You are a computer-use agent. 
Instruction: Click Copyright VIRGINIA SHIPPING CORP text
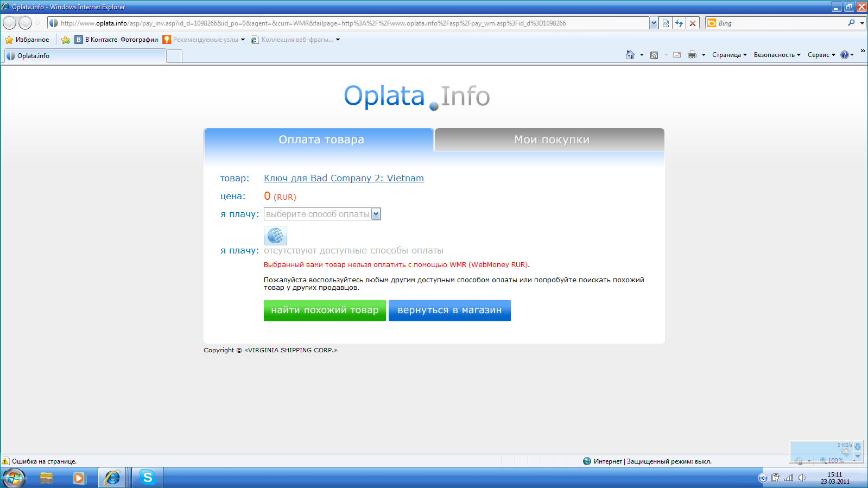point(270,350)
